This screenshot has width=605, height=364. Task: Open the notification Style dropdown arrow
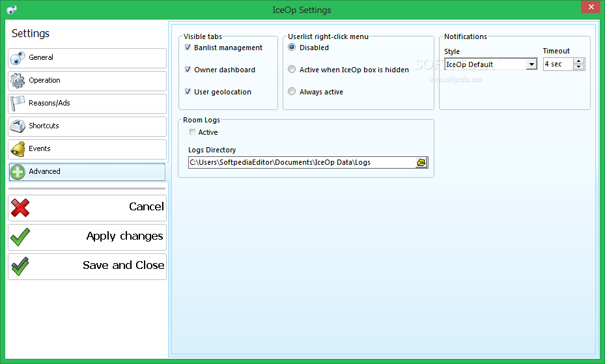(531, 64)
